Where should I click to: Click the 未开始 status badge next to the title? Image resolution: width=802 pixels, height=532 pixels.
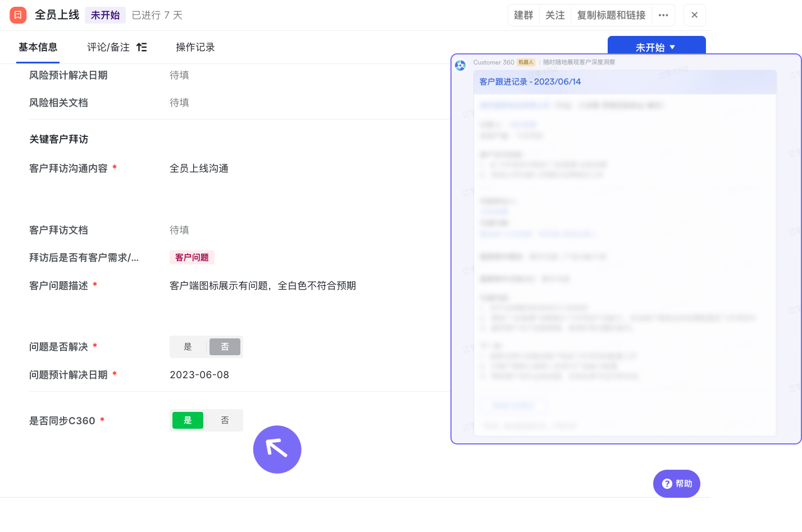(105, 15)
